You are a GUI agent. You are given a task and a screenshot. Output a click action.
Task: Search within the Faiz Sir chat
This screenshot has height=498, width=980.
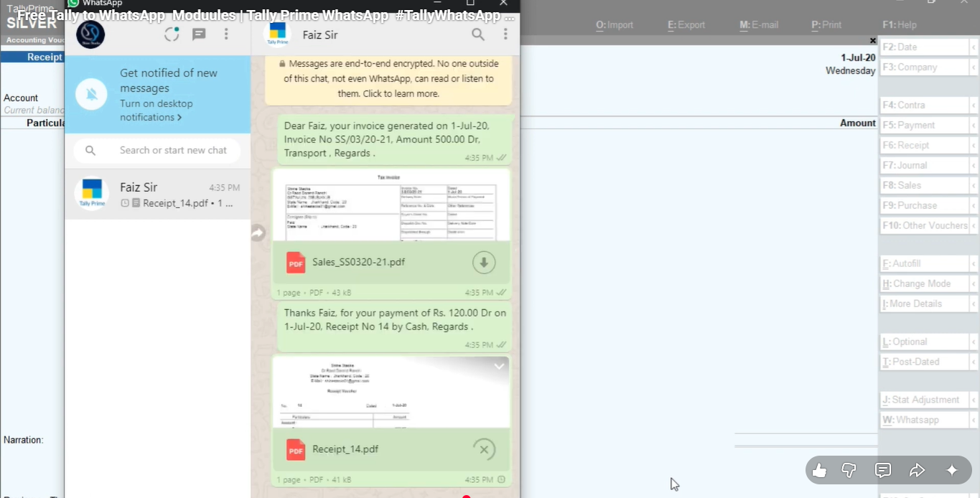pyautogui.click(x=477, y=34)
